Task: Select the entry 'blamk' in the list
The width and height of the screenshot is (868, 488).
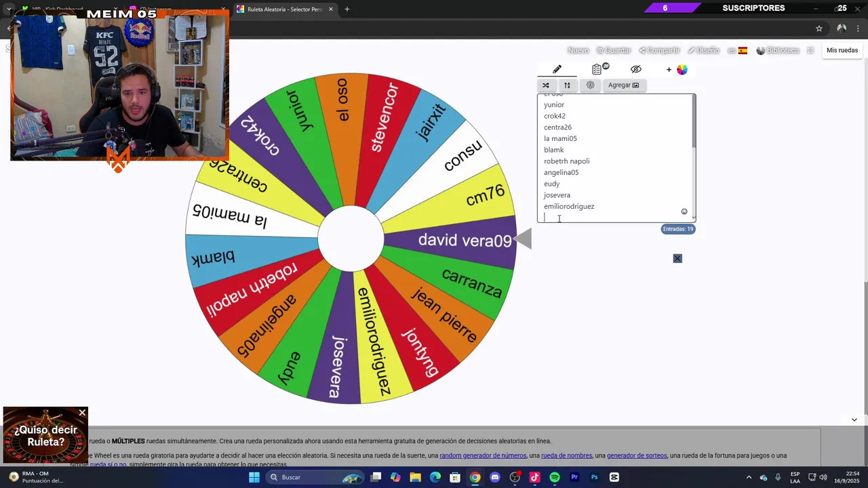Action: point(553,150)
